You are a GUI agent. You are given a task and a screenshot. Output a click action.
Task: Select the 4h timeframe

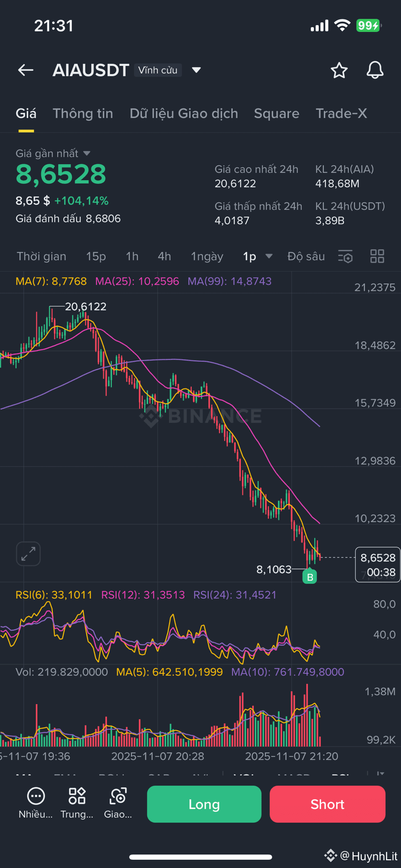(x=164, y=256)
